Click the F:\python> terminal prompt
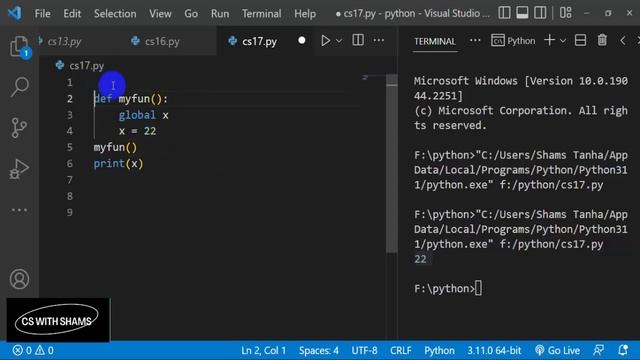Image resolution: width=640 pixels, height=360 pixels. (444, 289)
